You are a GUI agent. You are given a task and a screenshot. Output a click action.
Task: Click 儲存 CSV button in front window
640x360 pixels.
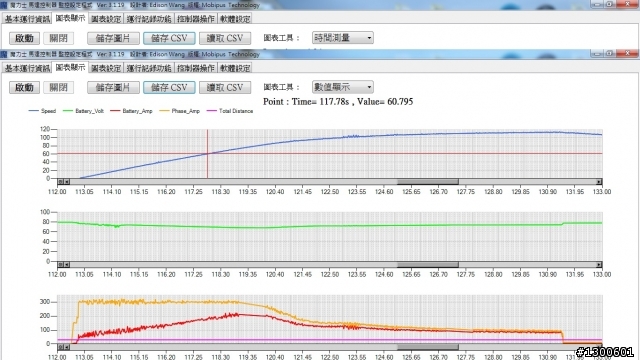click(169, 87)
